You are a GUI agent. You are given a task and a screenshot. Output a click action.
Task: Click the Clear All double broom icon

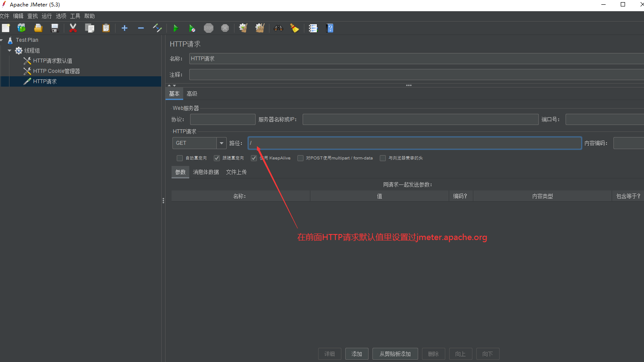[259, 28]
